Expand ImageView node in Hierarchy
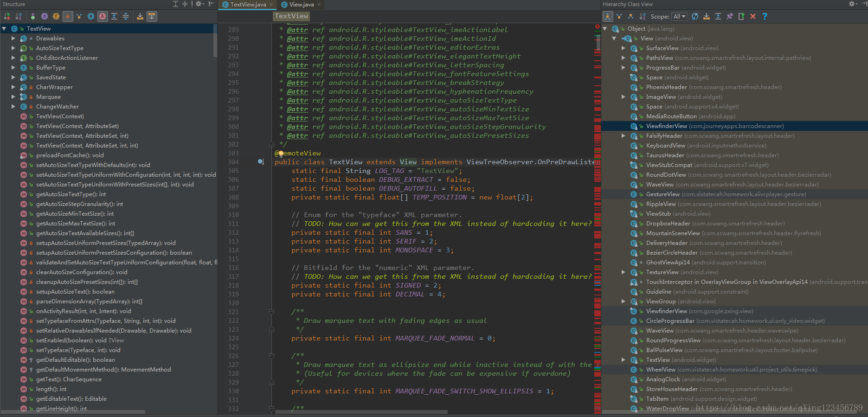The height and width of the screenshot is (417, 868). (x=623, y=97)
